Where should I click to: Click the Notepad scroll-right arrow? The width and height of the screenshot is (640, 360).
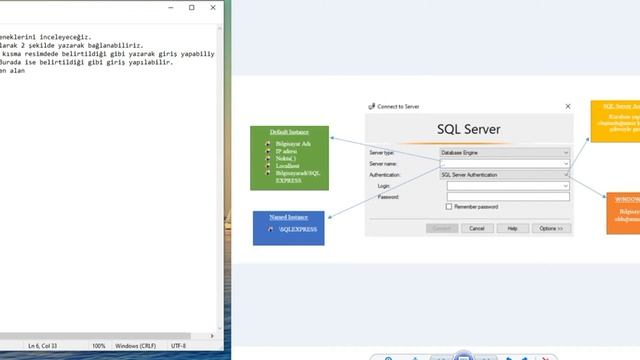click(x=212, y=336)
